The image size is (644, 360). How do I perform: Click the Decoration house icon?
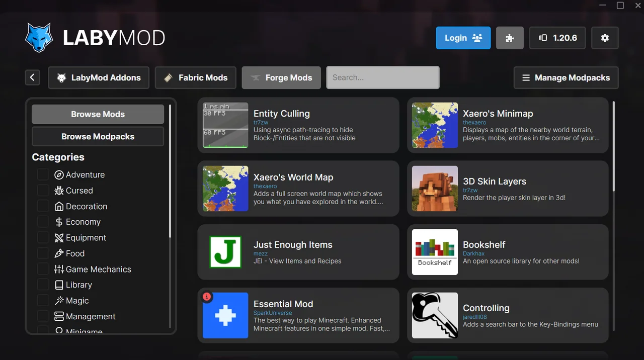[59, 206]
